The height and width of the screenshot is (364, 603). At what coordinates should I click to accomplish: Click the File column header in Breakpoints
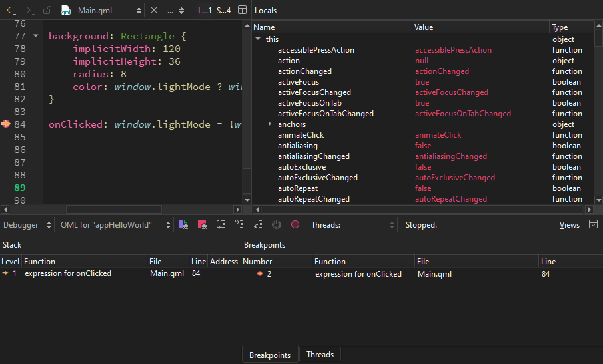click(476, 261)
